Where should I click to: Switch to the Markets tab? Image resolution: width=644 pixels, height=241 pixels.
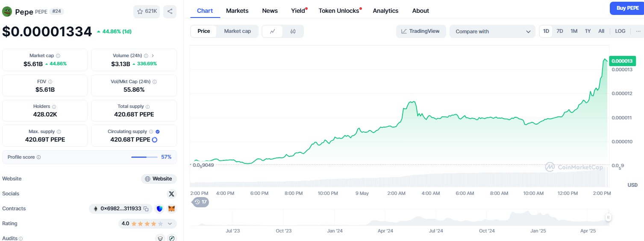point(237,11)
